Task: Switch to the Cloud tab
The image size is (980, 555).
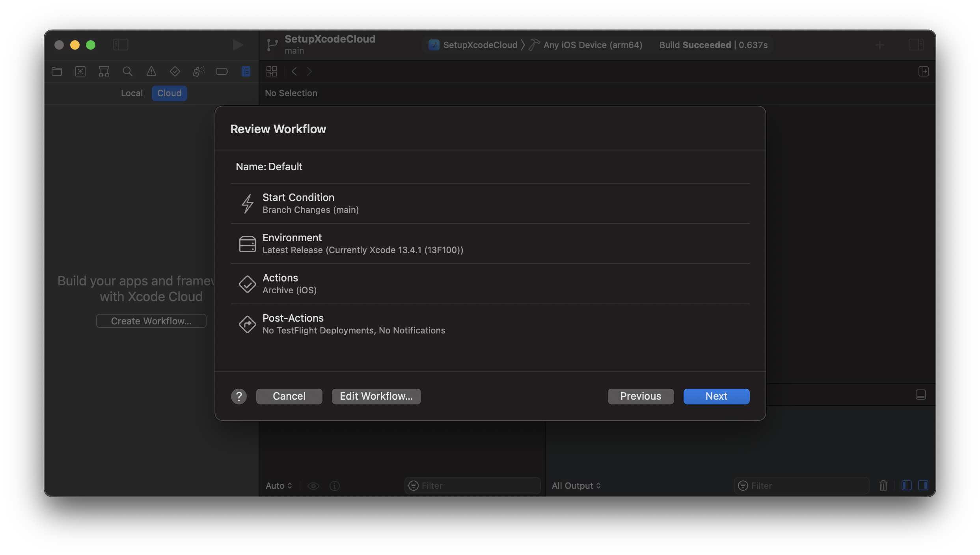Action: coord(170,93)
